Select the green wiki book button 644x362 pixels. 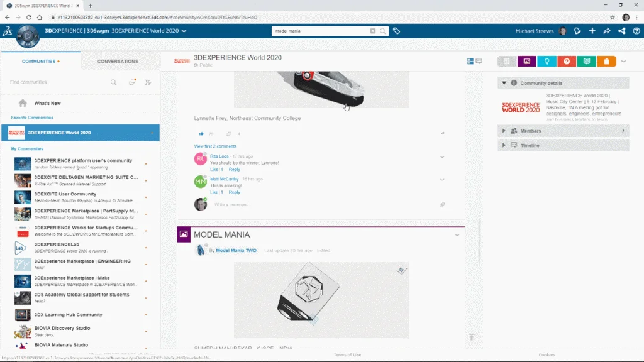click(x=587, y=61)
